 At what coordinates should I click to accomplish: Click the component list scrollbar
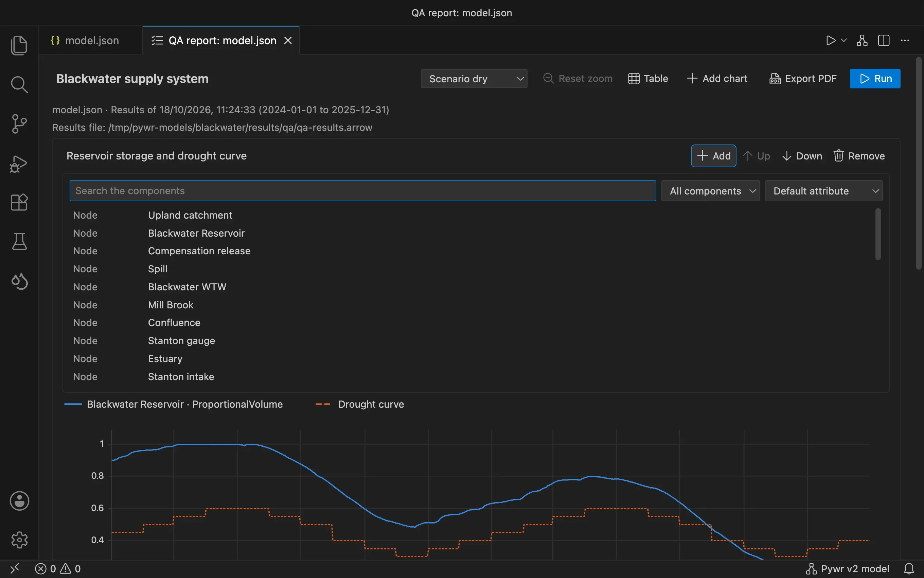(878, 234)
